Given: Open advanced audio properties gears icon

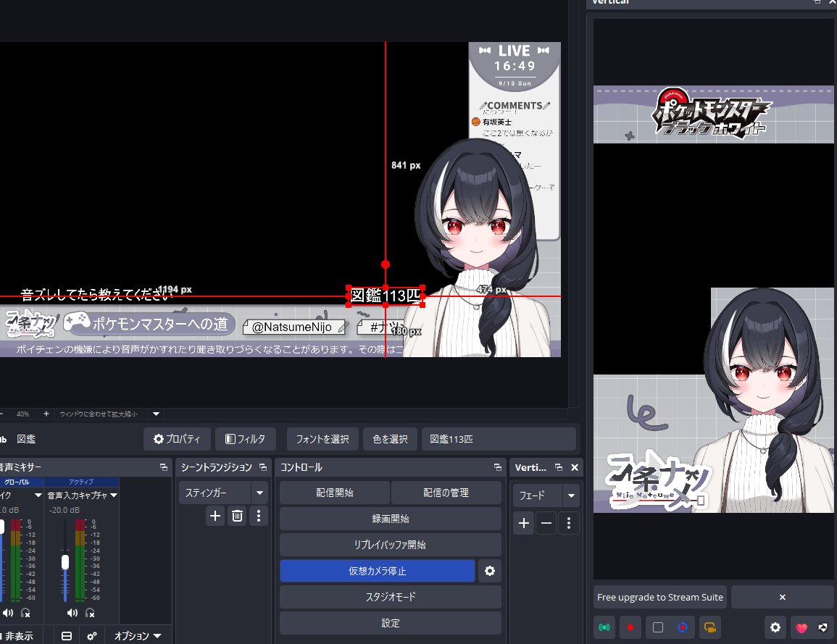Looking at the screenshot, I should tap(92, 636).
